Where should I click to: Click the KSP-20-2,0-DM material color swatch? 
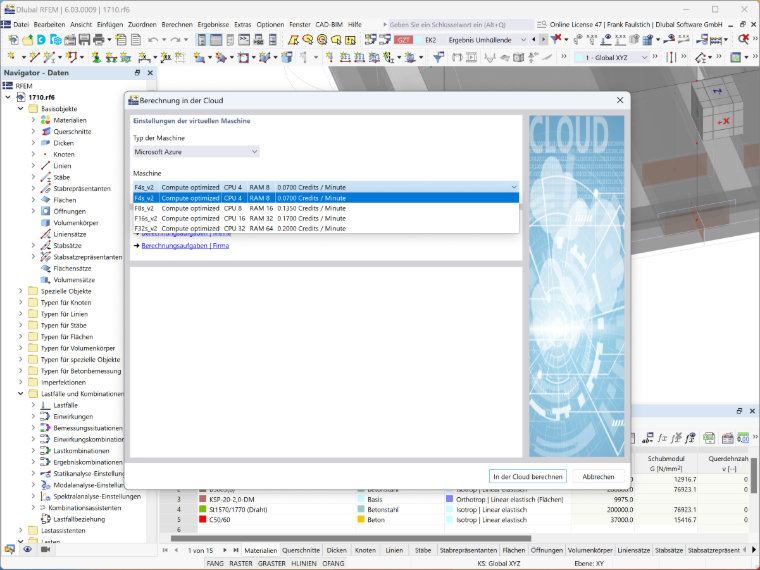coord(203,499)
